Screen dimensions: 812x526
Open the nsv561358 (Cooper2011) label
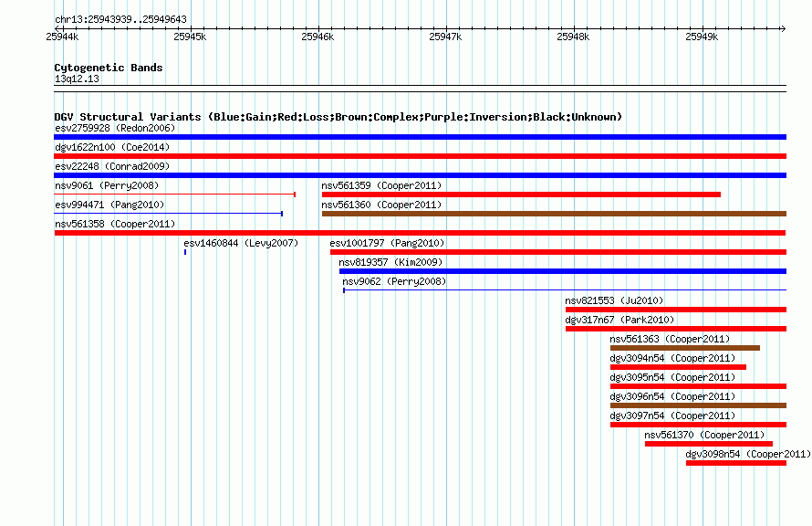coord(115,224)
